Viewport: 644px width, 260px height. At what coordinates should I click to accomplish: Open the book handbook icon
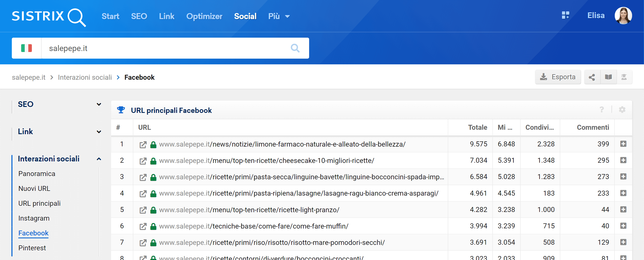click(x=608, y=77)
